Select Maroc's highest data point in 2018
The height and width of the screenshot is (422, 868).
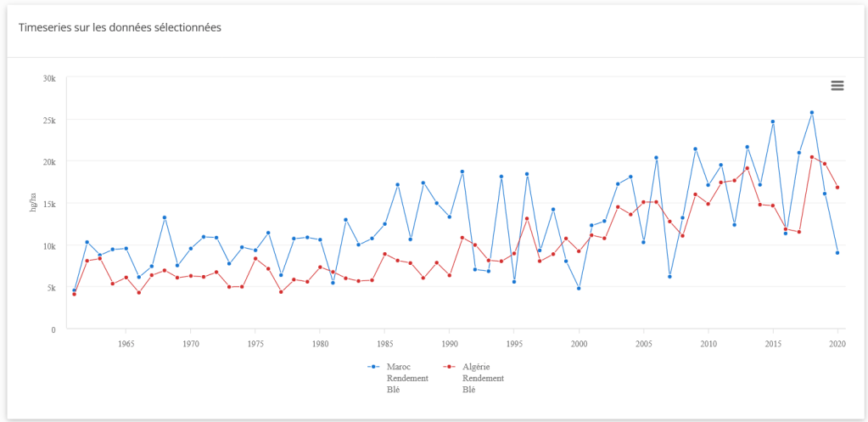[x=812, y=112]
